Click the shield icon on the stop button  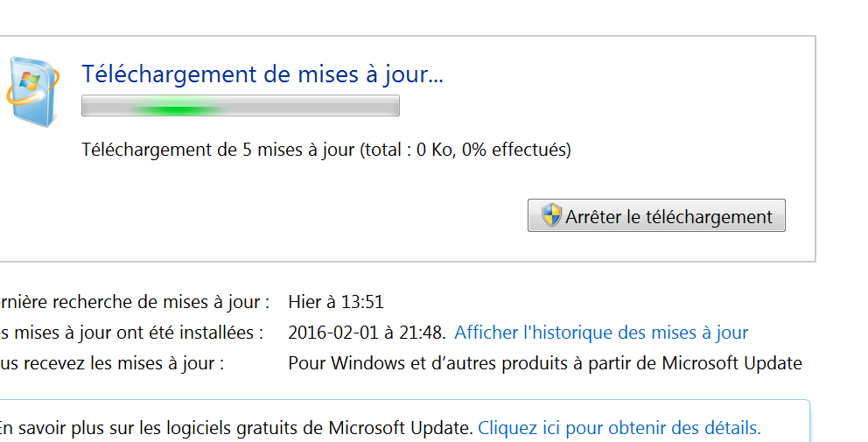(551, 215)
